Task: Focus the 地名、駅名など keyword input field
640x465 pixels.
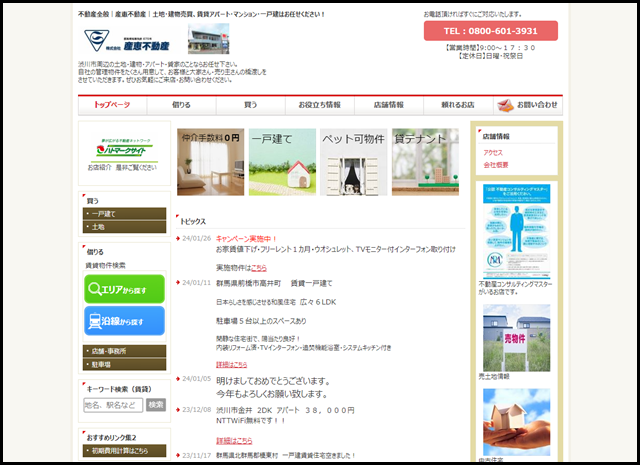Action: [x=113, y=405]
